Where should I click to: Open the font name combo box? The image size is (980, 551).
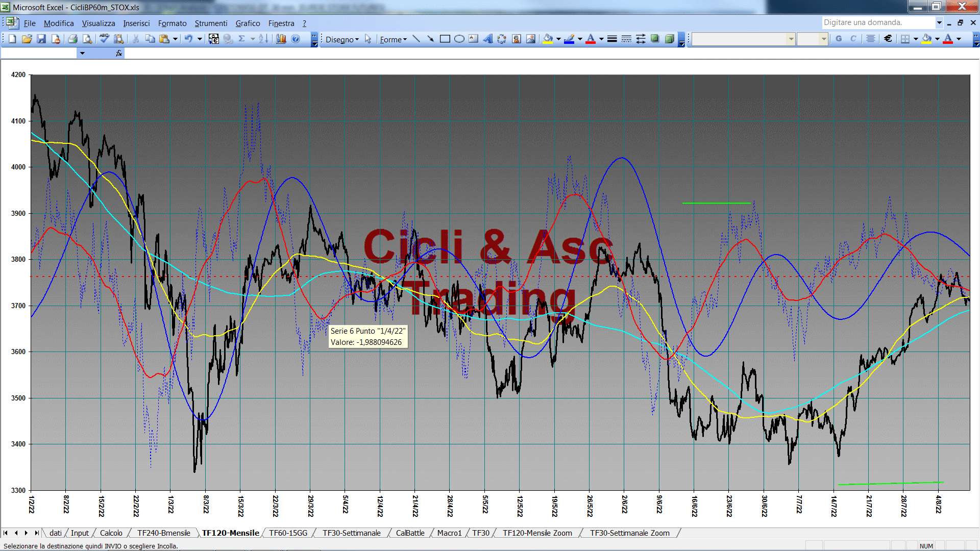(x=743, y=39)
